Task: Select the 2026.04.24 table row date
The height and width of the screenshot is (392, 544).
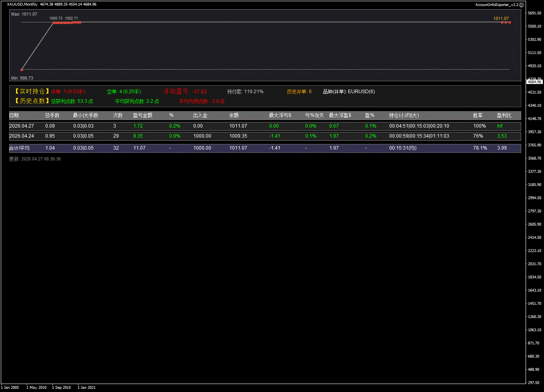Action: 22,136
